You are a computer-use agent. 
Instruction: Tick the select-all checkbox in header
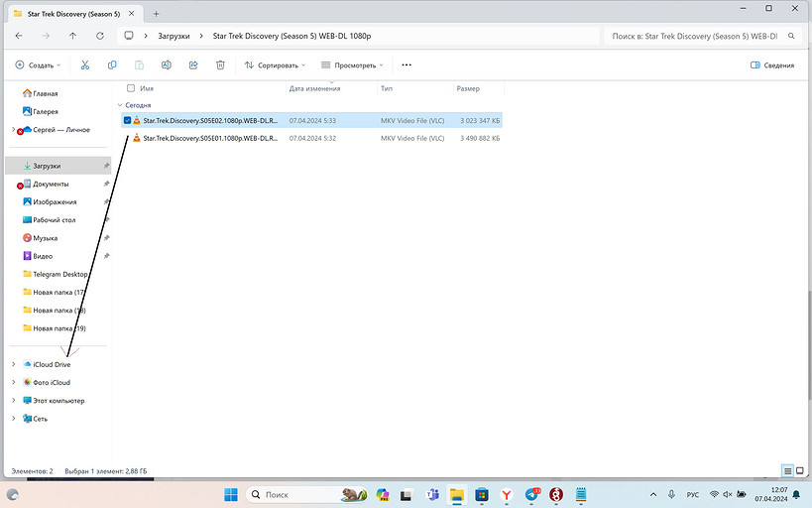tap(131, 88)
